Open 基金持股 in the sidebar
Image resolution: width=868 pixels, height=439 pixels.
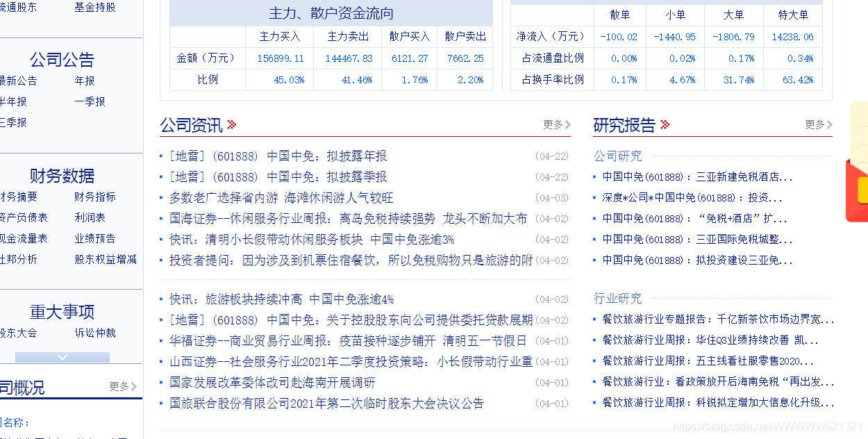pos(95,8)
